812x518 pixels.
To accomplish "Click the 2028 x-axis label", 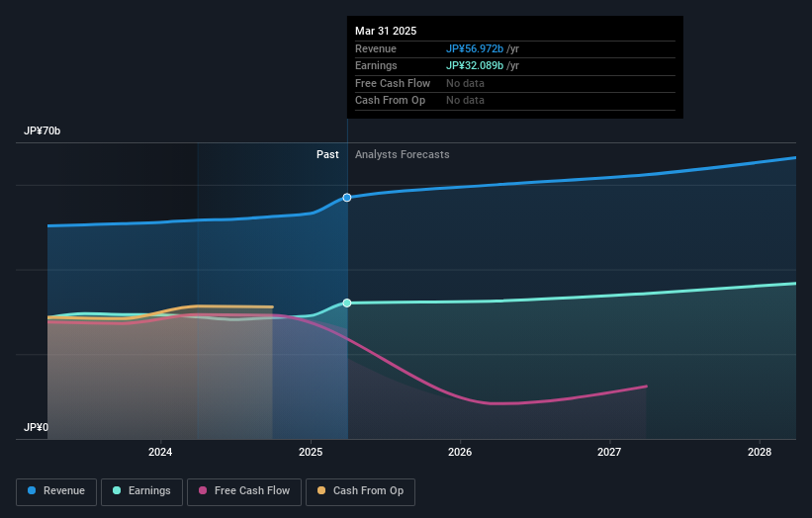I will [760, 453].
